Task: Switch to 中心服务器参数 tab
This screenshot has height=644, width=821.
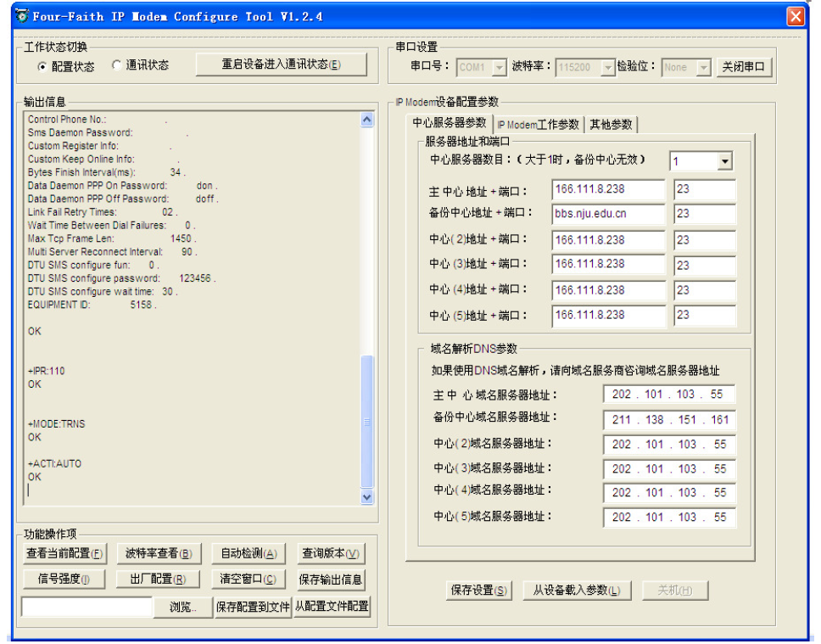Action: pyautogui.click(x=450, y=123)
